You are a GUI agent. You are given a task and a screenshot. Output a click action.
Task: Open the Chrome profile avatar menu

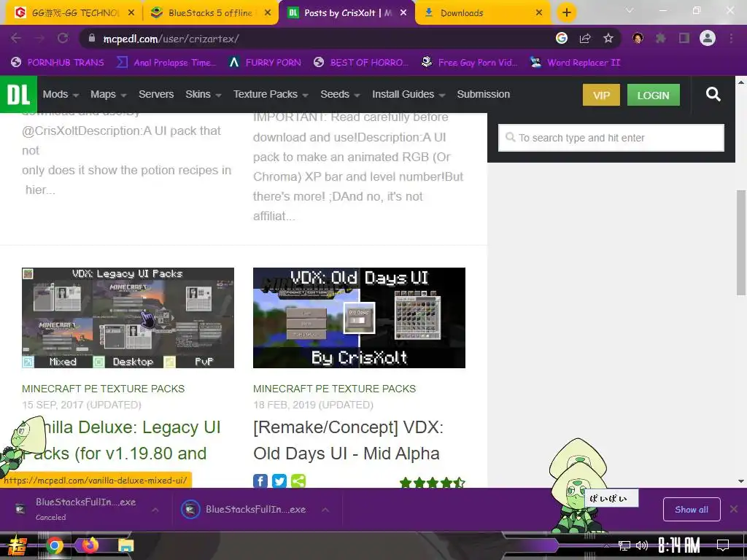(708, 38)
